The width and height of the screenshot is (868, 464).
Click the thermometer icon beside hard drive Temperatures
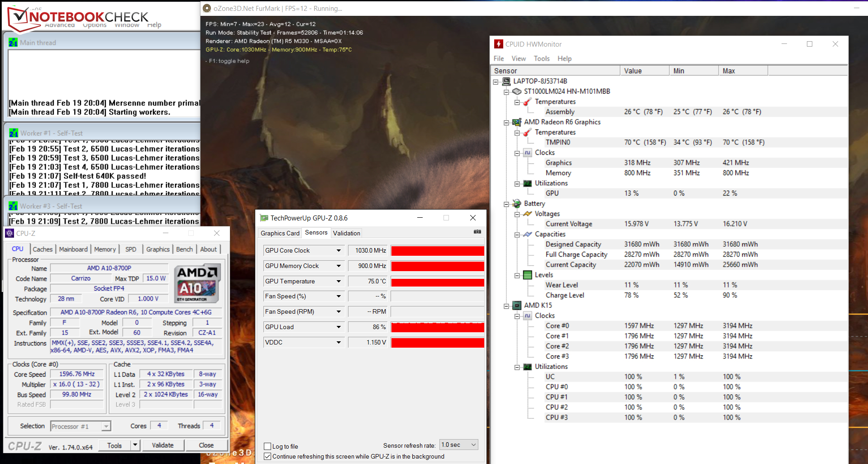click(527, 101)
